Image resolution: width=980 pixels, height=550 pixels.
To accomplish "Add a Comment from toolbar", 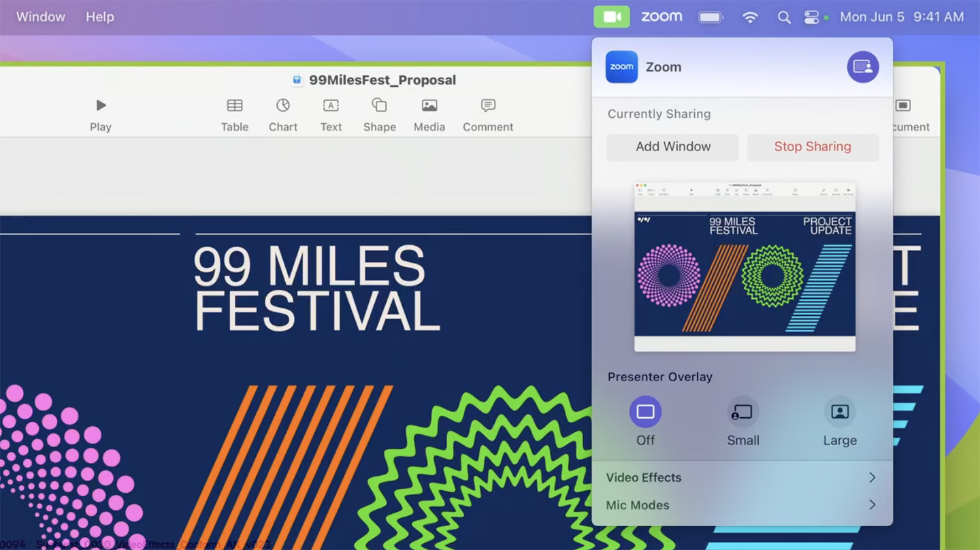I will pos(488,115).
